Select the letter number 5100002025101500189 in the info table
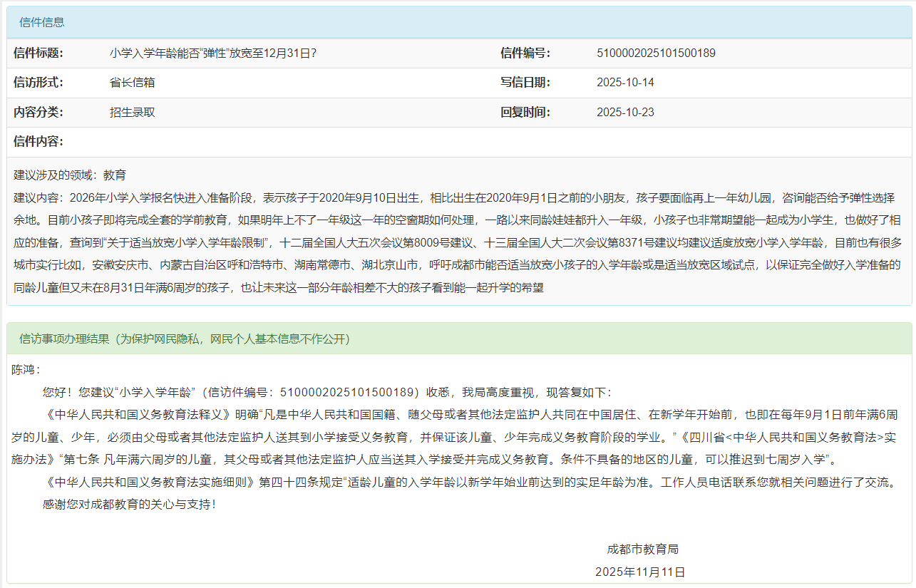This screenshot has height=588, width=916. 656,53
